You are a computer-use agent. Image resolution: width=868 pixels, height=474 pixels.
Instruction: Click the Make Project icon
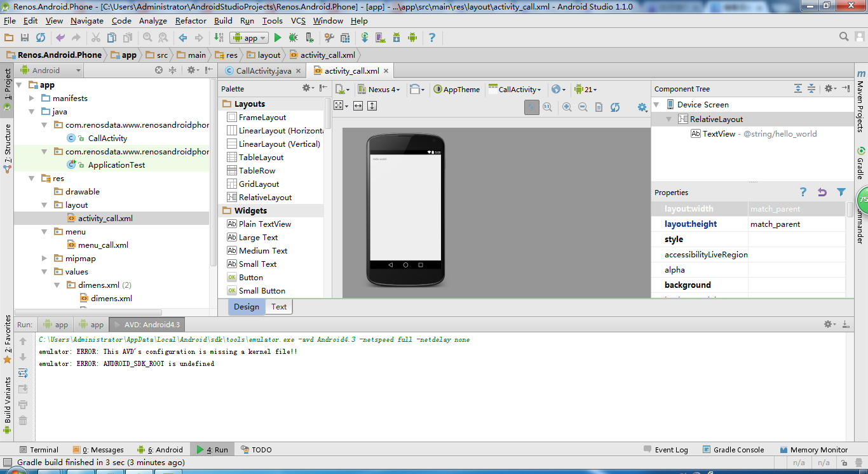(219, 38)
